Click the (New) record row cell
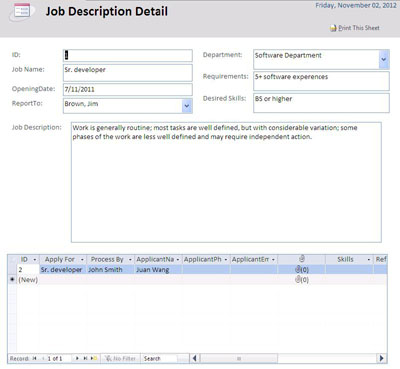This screenshot has width=400, height=369. [28, 279]
